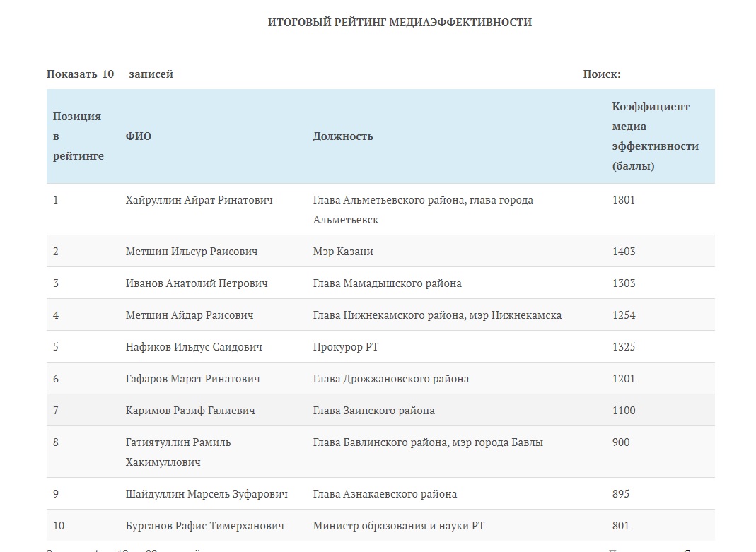Sort by Позиция в рейтинге column header
This screenshot has width=756, height=552.
(78, 136)
